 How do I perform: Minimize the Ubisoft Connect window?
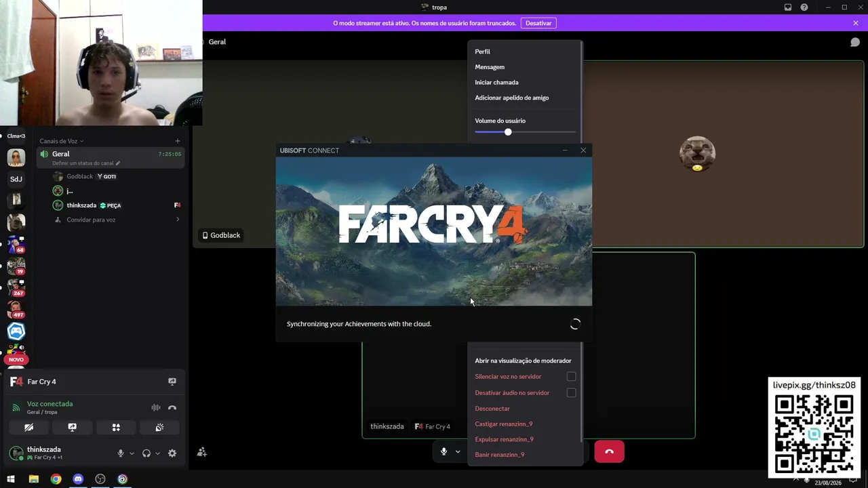pyautogui.click(x=565, y=150)
